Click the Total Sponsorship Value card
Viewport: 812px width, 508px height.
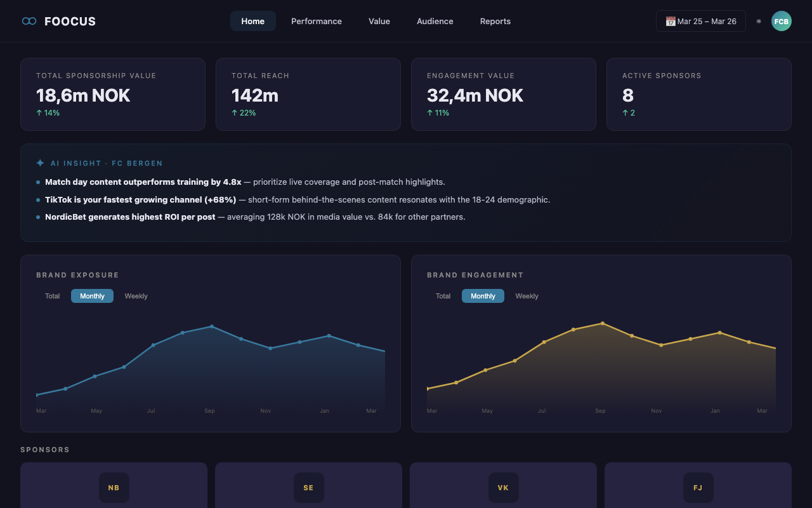[113, 94]
